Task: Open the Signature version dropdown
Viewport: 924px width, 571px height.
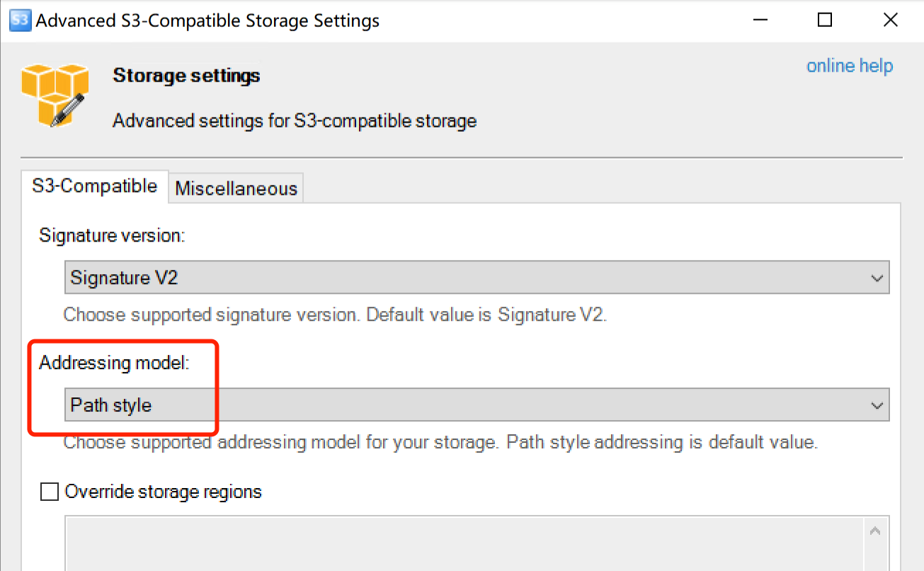Action: (x=477, y=278)
